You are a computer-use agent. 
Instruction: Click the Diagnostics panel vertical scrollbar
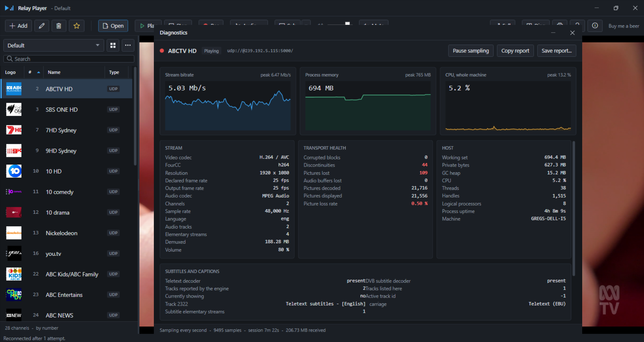[x=573, y=208]
